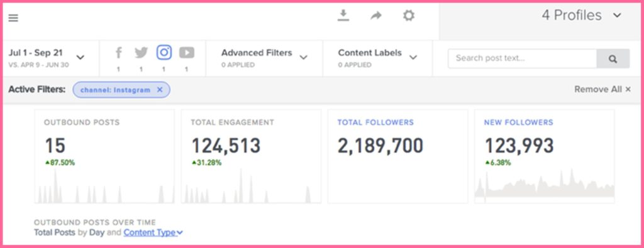Image resolution: width=644 pixels, height=248 pixels.
Task: Open the hamburger navigation menu
Action: click(13, 18)
